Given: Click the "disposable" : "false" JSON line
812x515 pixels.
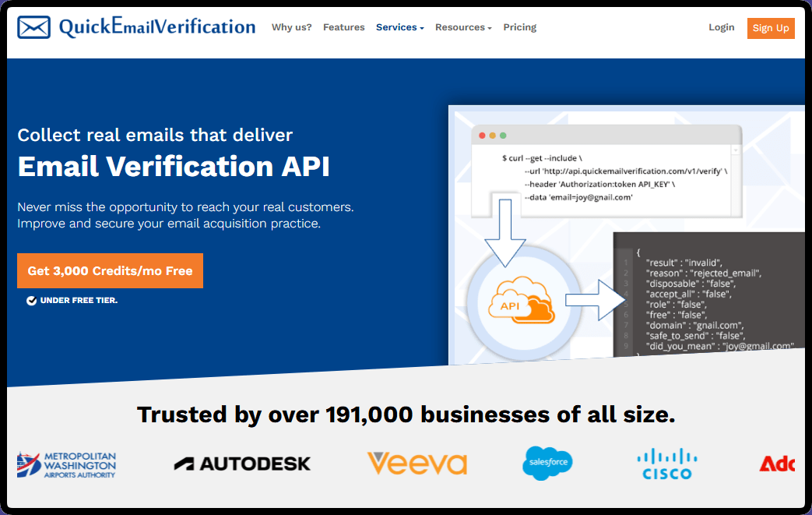Looking at the screenshot, I should tap(691, 284).
